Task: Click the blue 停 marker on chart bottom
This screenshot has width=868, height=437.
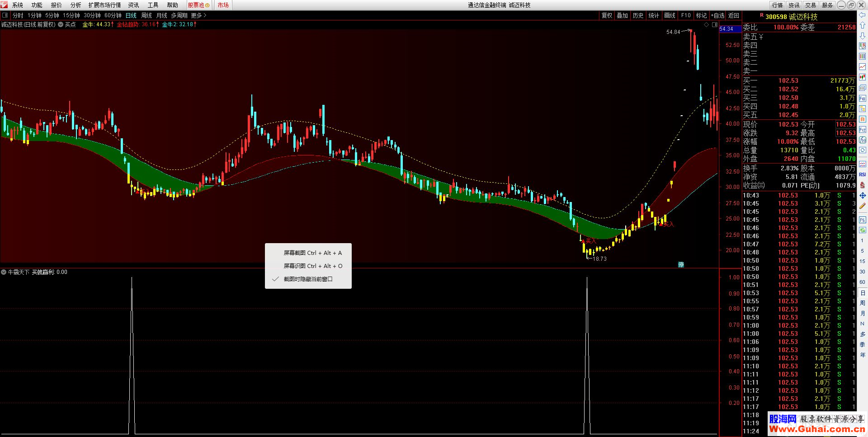Action: click(x=681, y=265)
